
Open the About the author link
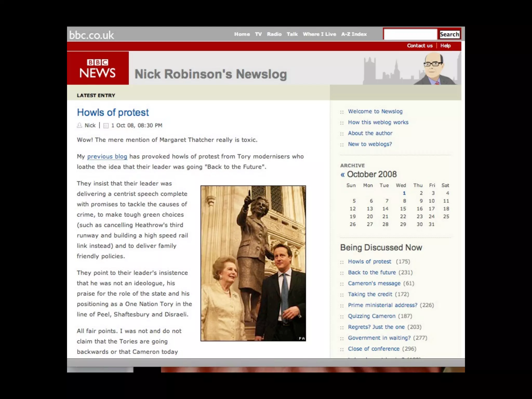point(370,133)
